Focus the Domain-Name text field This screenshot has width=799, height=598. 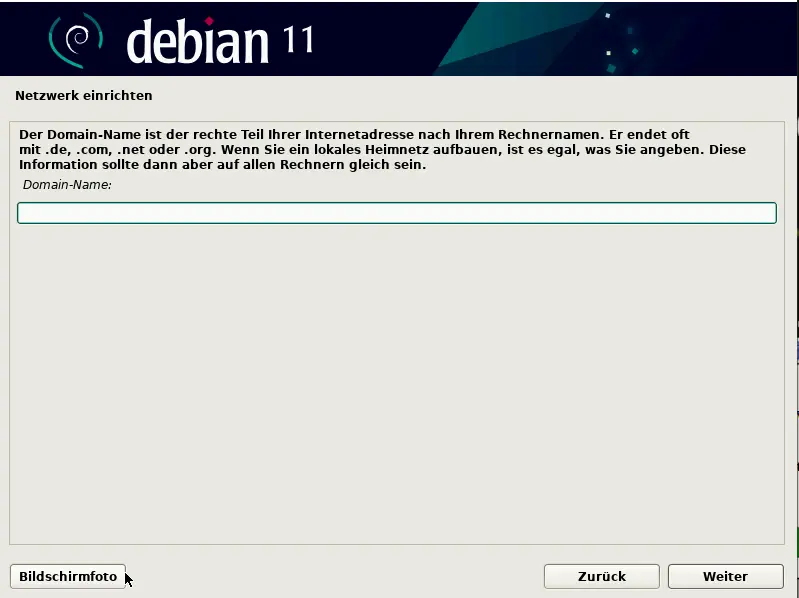point(396,213)
